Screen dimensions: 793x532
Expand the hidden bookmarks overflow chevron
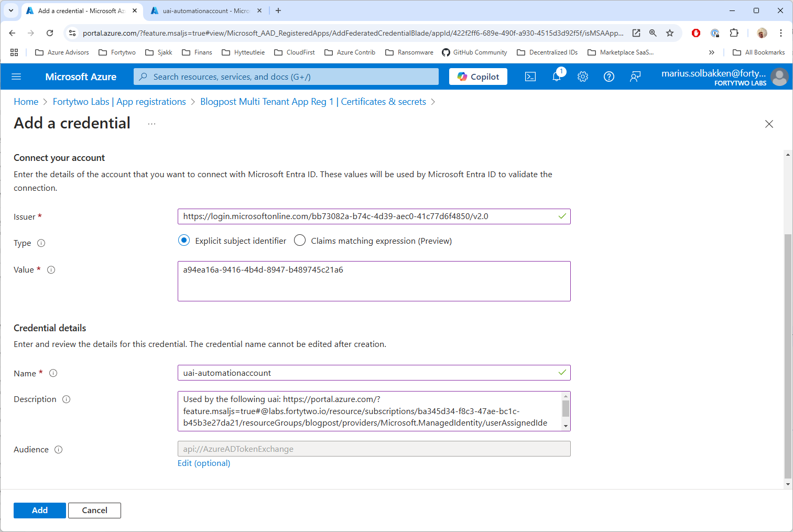click(711, 52)
